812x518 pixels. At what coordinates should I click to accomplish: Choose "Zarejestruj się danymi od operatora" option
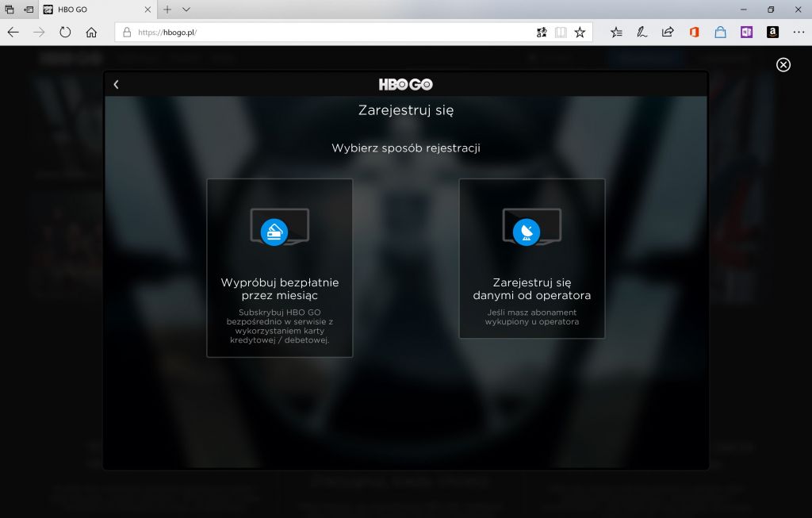click(x=532, y=259)
